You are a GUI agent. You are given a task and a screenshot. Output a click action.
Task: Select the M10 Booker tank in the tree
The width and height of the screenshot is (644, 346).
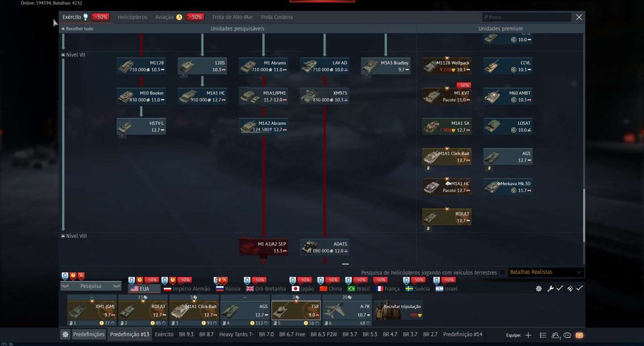click(x=141, y=96)
